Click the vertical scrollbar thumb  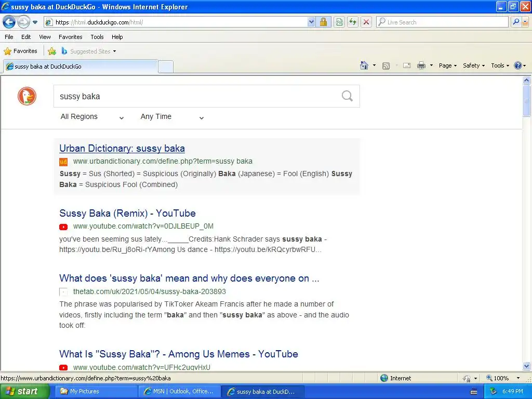[x=527, y=101]
